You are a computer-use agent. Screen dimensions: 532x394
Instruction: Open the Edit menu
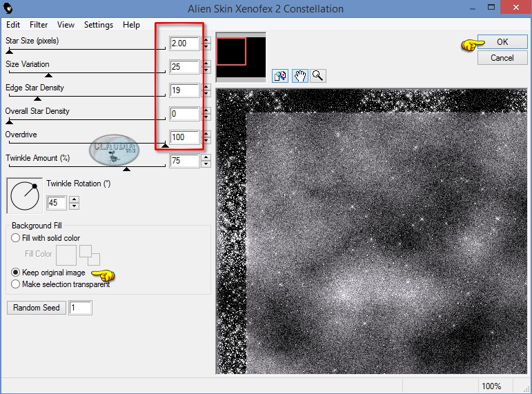point(13,25)
